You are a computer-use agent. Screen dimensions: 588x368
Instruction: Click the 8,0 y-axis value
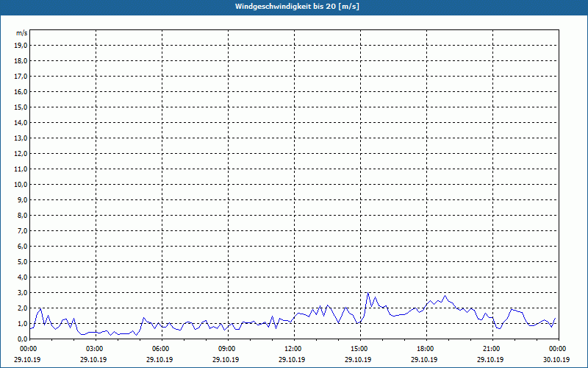pyautogui.click(x=22, y=215)
